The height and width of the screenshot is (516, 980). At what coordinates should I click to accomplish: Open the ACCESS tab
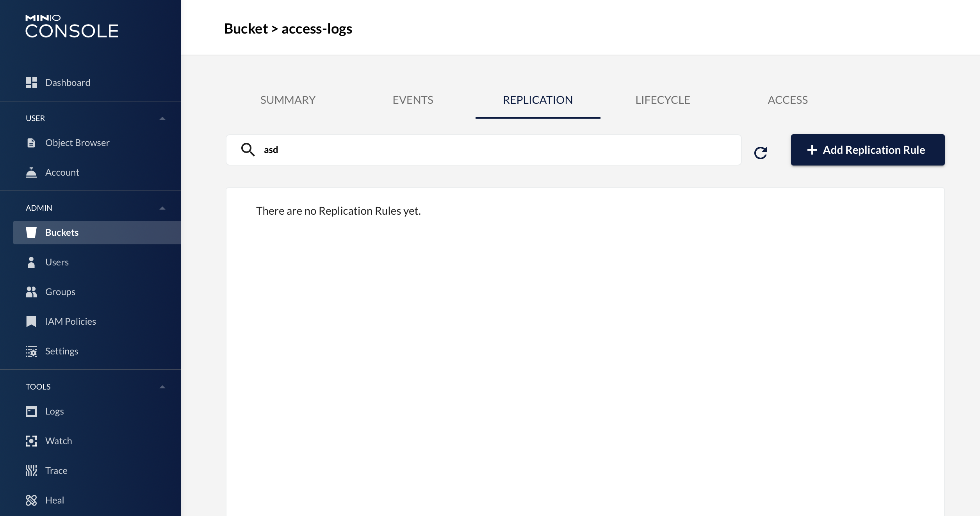point(788,100)
